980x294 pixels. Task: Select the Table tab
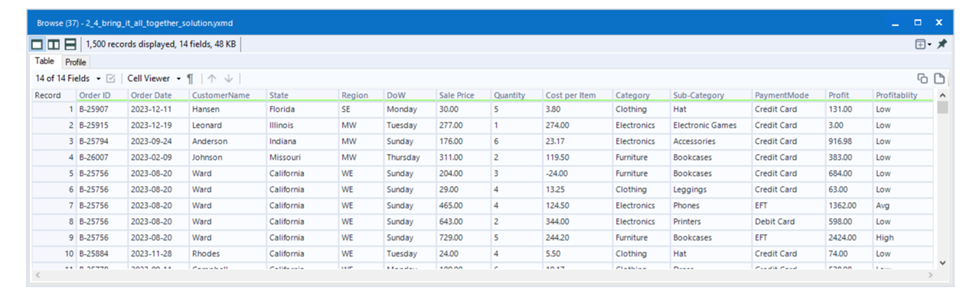45,61
